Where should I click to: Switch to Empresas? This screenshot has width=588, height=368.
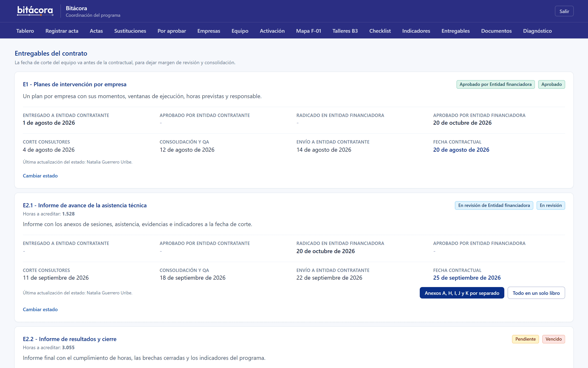209,31
